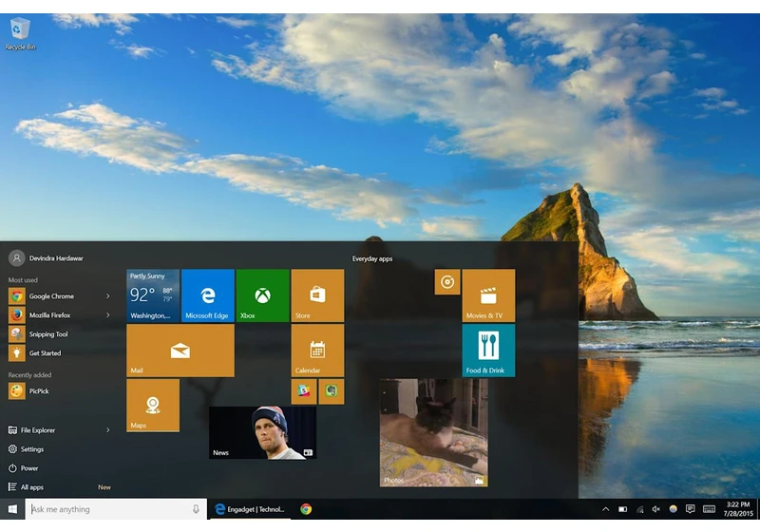760x532 pixels.
Task: Open the Mail tile
Action: [x=180, y=351]
